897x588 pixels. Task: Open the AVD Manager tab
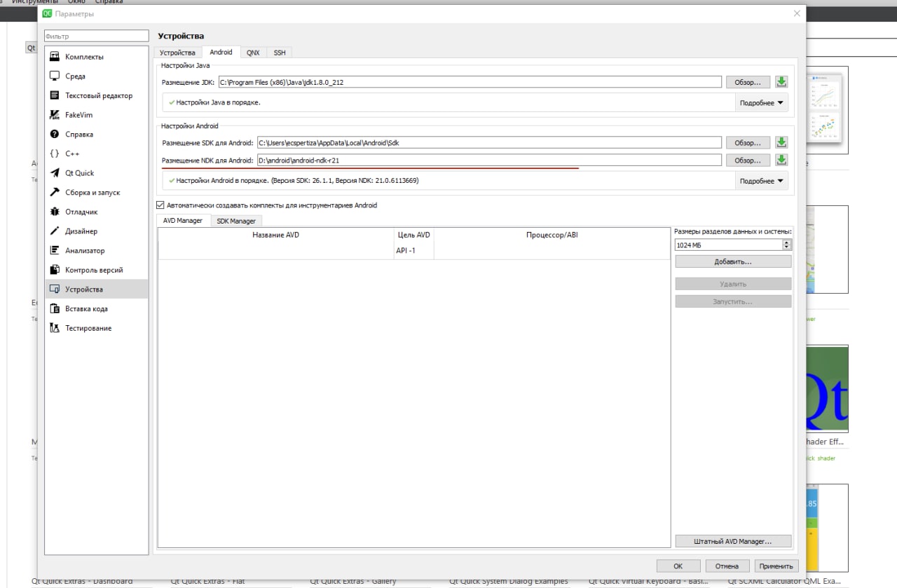coord(183,220)
